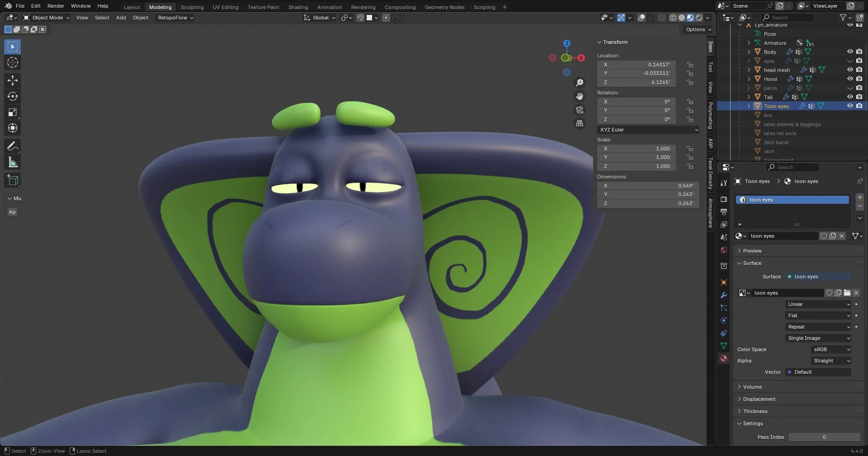Open the Object Data properties tab icon
The width and height of the screenshot is (868, 456).
[724, 346]
